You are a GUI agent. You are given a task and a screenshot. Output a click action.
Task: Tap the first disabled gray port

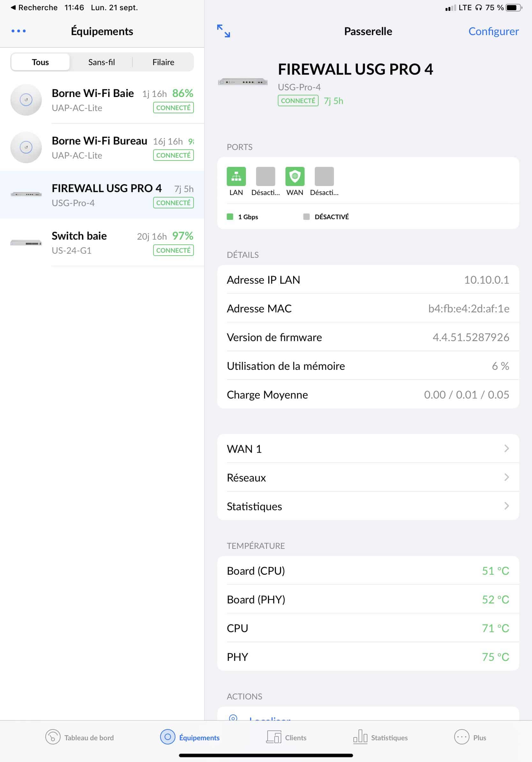pos(265,176)
